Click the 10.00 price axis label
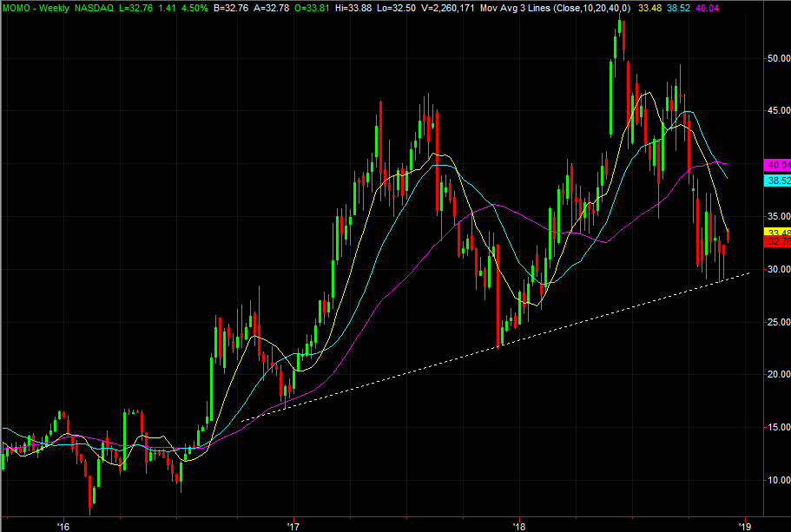 point(775,480)
